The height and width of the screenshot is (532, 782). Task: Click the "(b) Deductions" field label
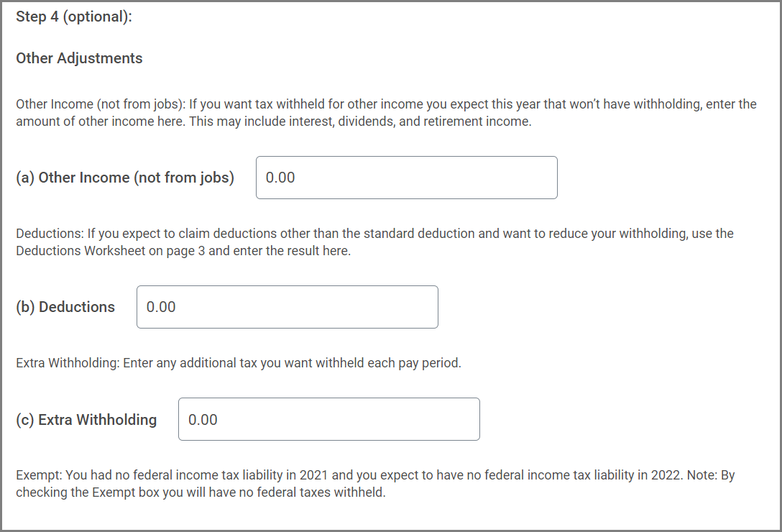[65, 307]
